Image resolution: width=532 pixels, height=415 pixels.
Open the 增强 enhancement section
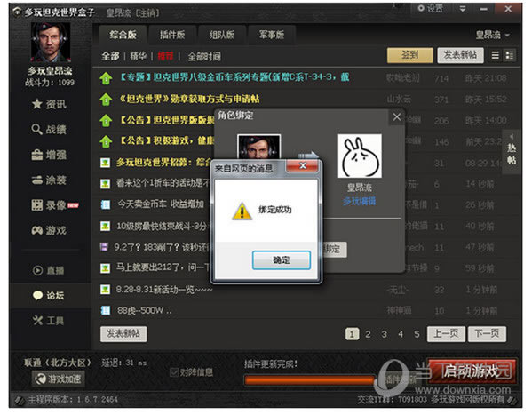[x=49, y=155]
